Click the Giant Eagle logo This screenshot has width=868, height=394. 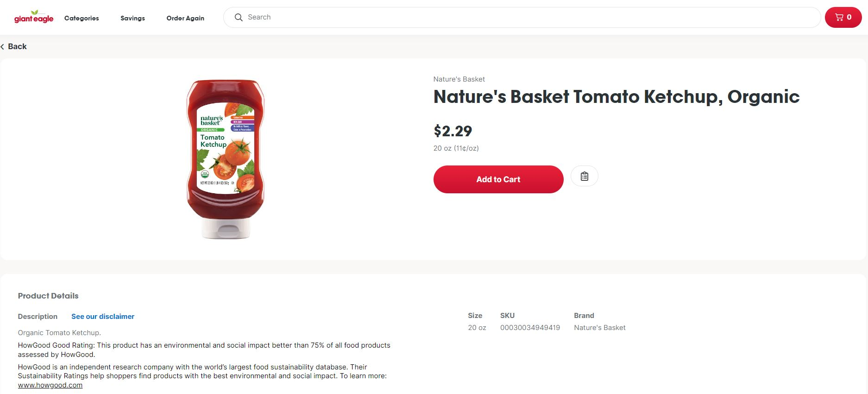coord(34,17)
